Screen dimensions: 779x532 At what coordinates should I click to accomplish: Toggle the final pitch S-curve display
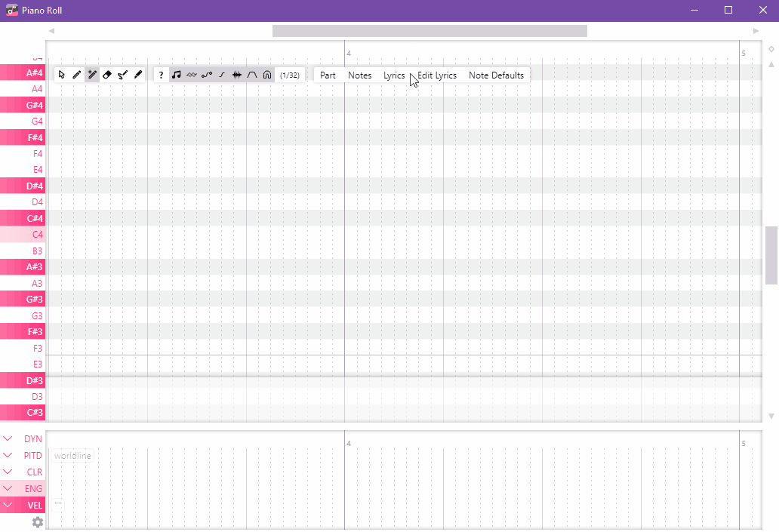coord(222,75)
